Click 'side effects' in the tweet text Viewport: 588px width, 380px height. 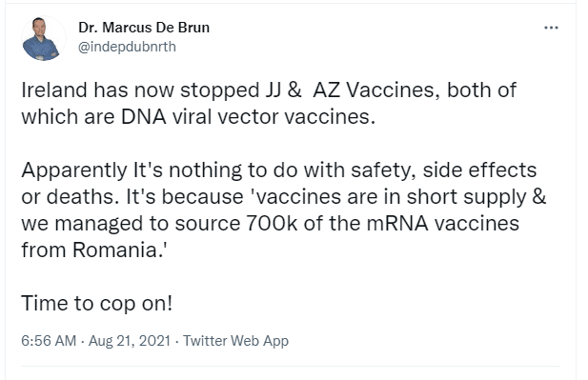coord(479,170)
